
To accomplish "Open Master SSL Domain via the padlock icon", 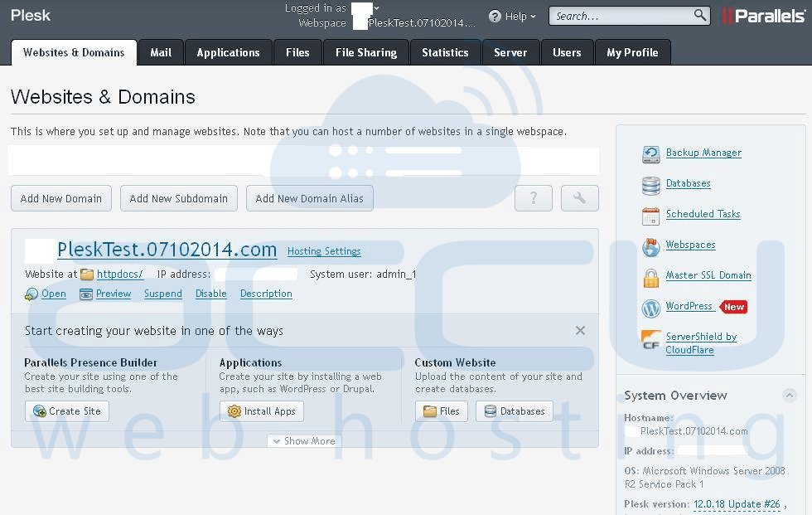I will click(650, 275).
